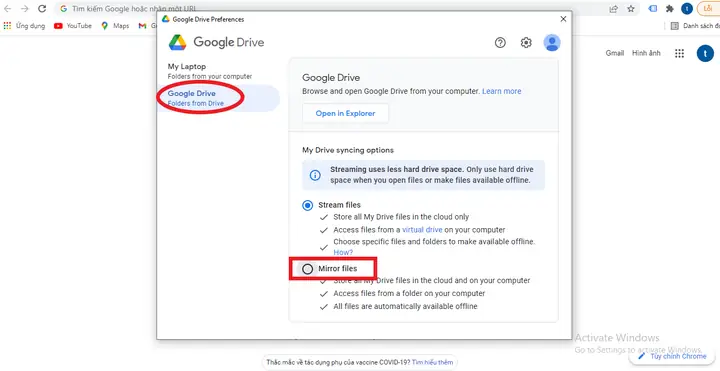Select Stream files radio button
The height and width of the screenshot is (371, 720).
click(307, 205)
